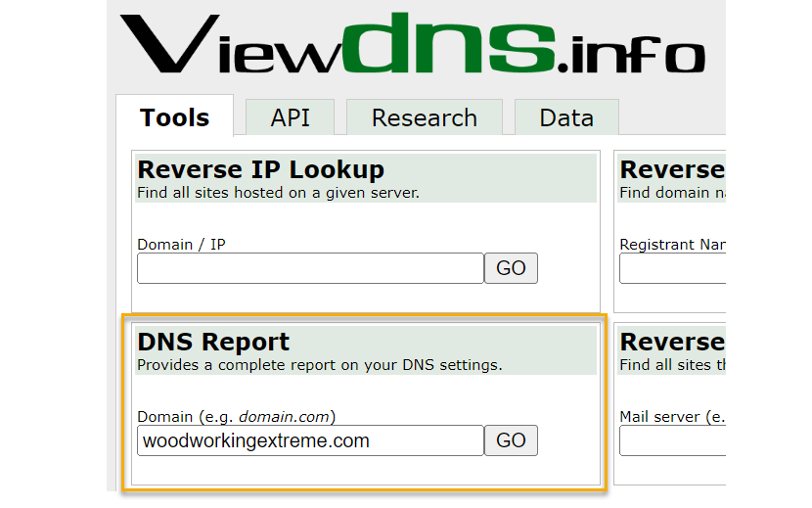Click the field containing woodworkingextreme.com
This screenshot has height=508, width=812.
pyautogui.click(x=310, y=440)
